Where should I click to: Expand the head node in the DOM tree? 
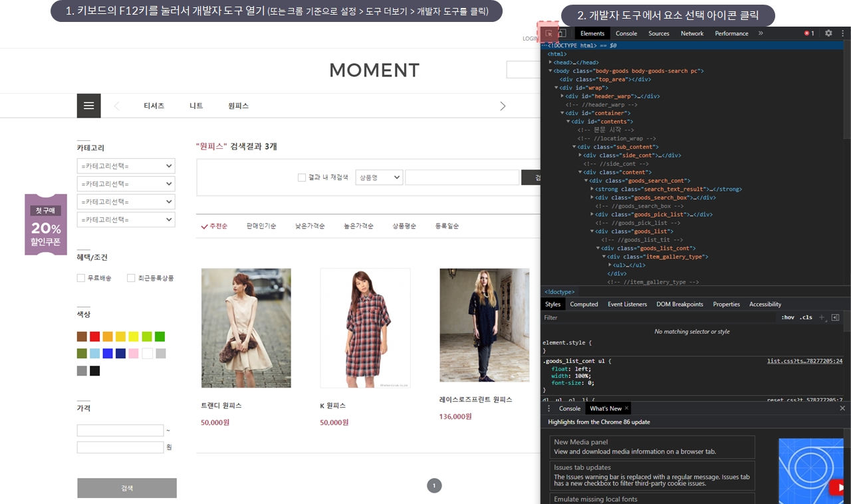550,63
